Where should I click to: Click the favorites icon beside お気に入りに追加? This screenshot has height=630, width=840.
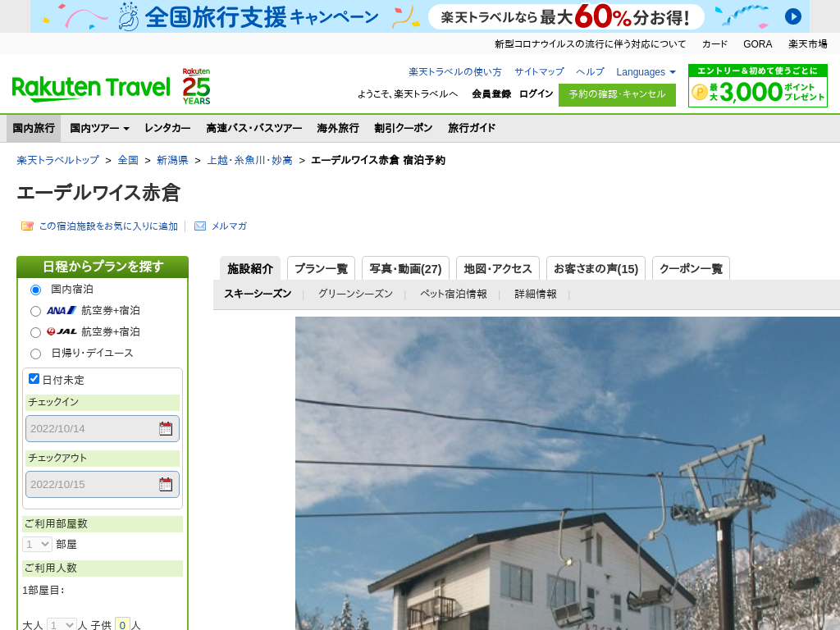coord(27,226)
